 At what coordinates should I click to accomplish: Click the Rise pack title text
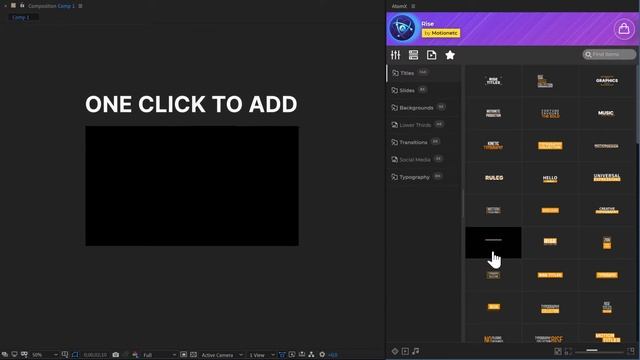click(427, 24)
